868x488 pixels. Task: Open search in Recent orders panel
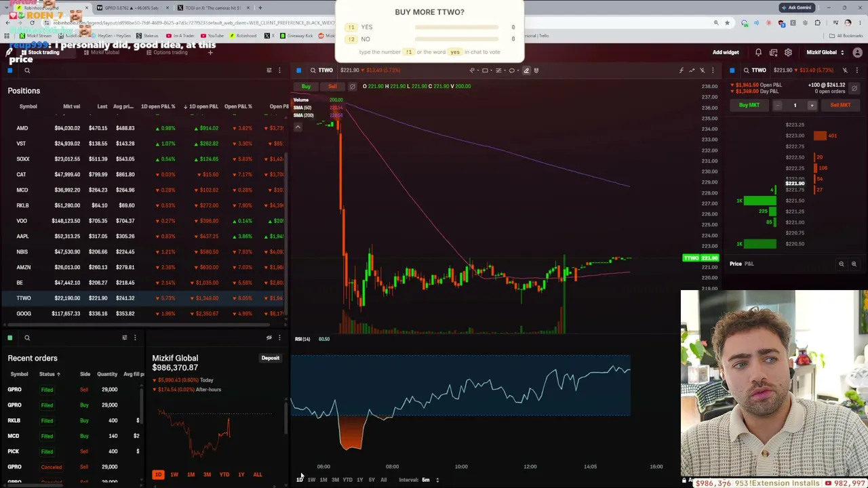pos(27,338)
